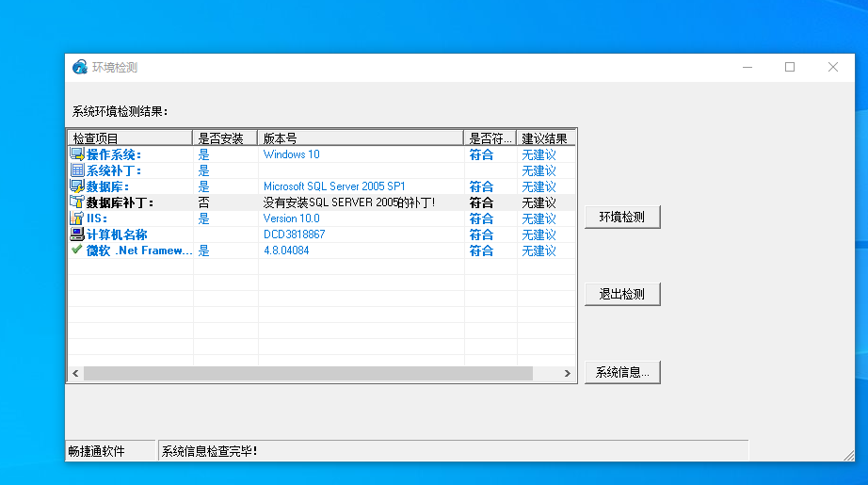Image resolution: width=868 pixels, height=485 pixels.
Task: Click 是 in the 操作系统 row
Action: 203,154
